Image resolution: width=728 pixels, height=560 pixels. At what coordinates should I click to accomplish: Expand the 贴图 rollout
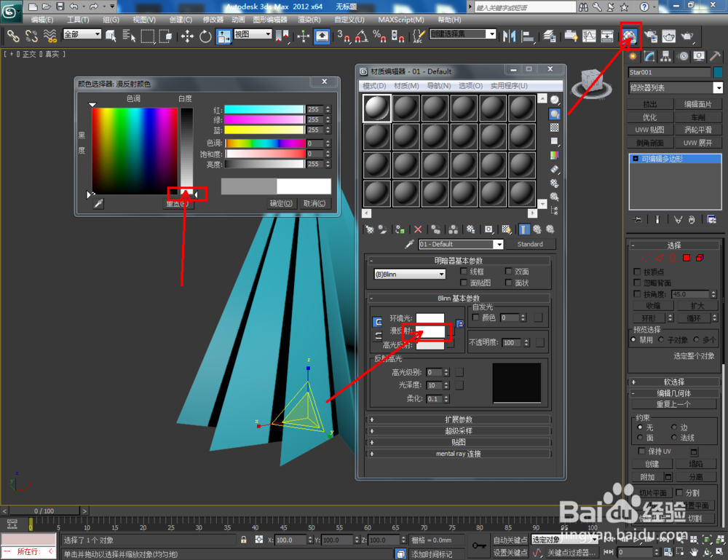pyautogui.click(x=459, y=442)
